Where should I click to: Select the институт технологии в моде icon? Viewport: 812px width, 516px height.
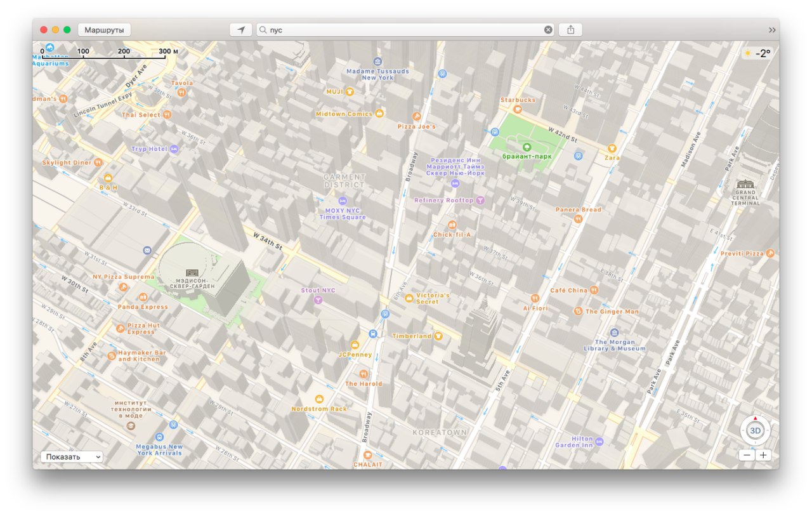tap(131, 425)
